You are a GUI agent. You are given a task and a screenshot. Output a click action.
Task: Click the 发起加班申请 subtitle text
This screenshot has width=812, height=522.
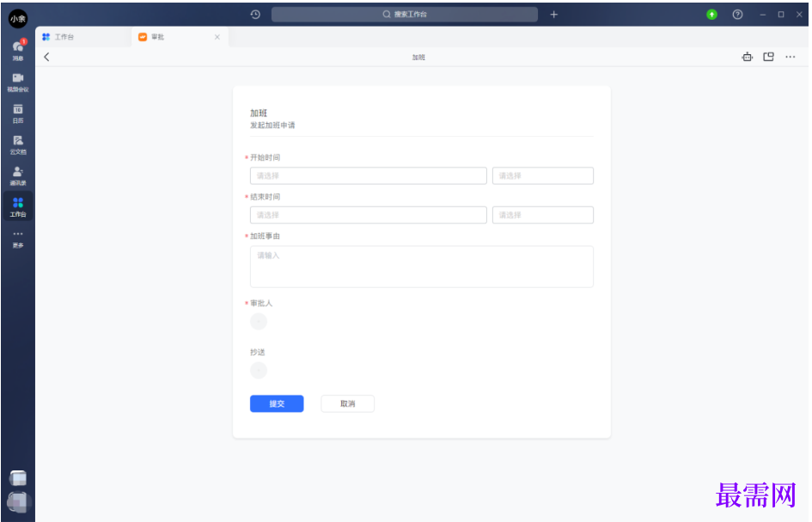click(x=272, y=126)
